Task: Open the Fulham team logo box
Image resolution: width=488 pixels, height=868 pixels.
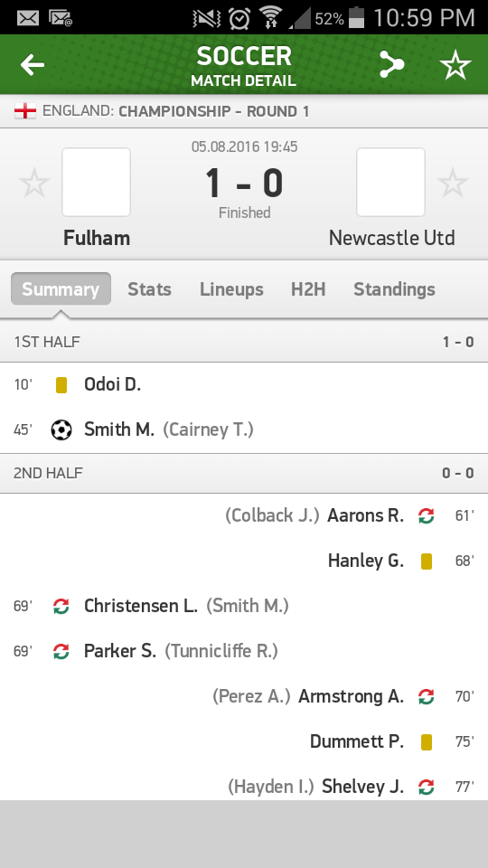Action: (97, 182)
